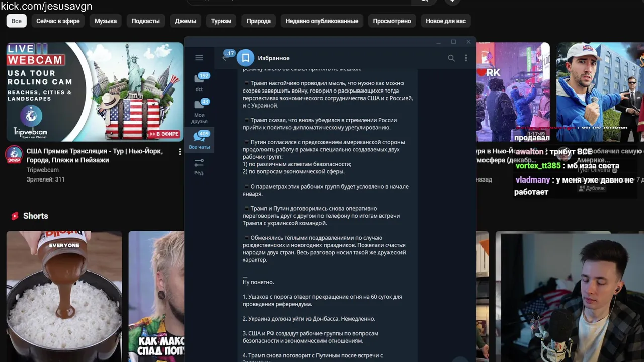Select Недавно опубликованные filter chip
644x362 pixels.
tap(322, 21)
